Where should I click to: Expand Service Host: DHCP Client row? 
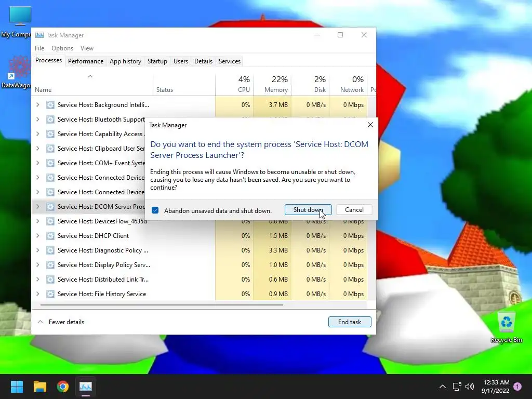tap(37, 236)
